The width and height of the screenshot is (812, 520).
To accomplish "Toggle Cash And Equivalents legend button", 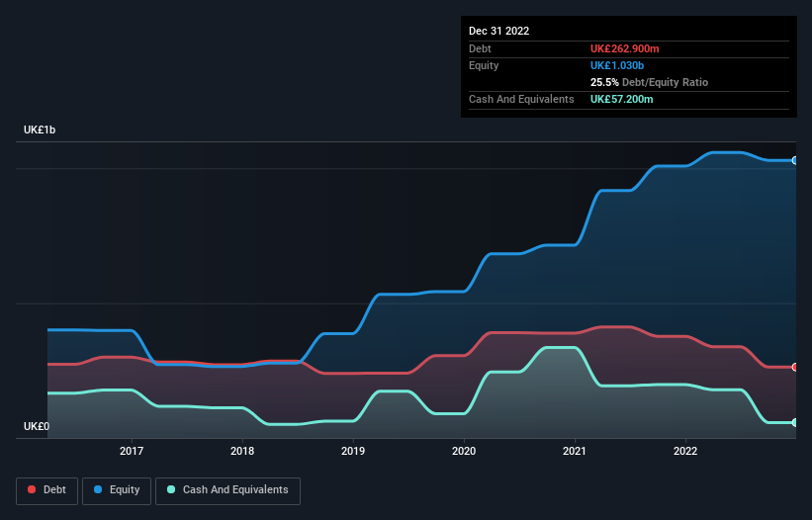I will click(x=227, y=490).
